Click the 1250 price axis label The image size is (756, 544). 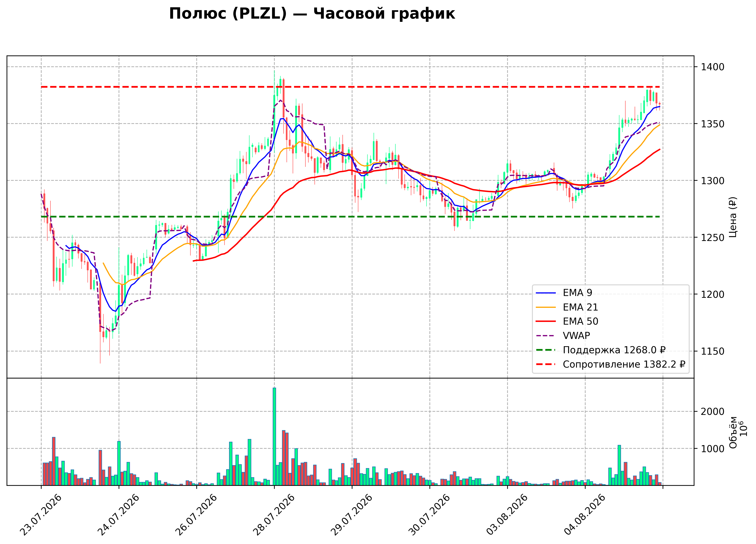pos(712,238)
